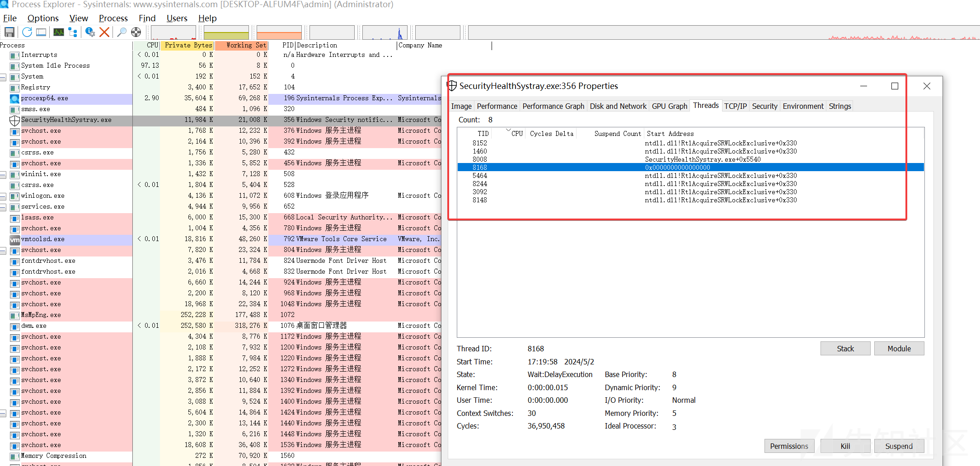Click the yellow commit history mini graph
980x466 pixels.
click(x=226, y=33)
